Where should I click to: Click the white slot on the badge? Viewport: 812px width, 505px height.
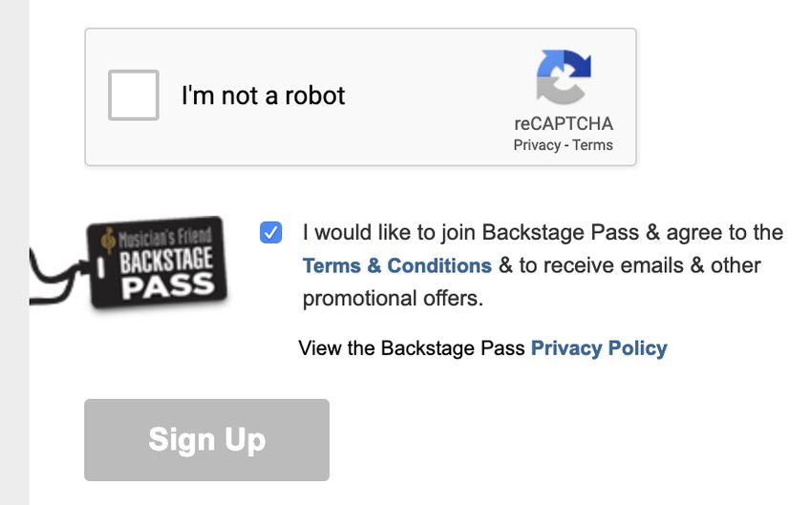click(x=101, y=267)
